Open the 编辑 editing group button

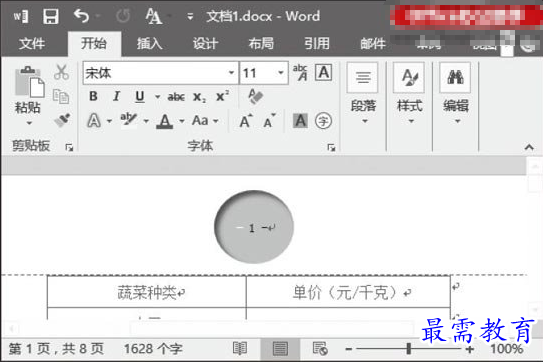pyautogui.click(x=456, y=94)
